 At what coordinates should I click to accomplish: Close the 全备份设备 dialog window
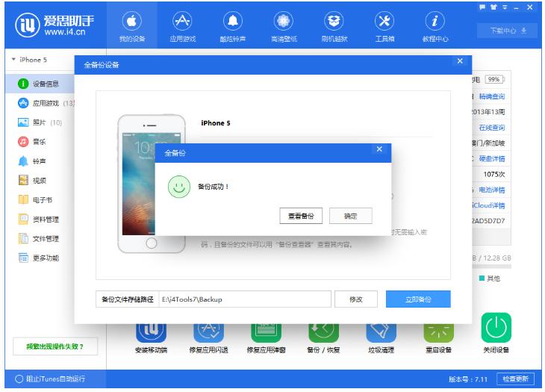click(x=460, y=61)
